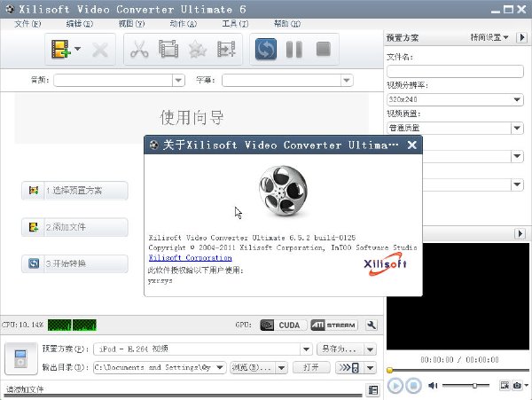Expand the 视频分辨率 320x240 dropdown
This screenshot has height=400, width=532.
click(517, 99)
